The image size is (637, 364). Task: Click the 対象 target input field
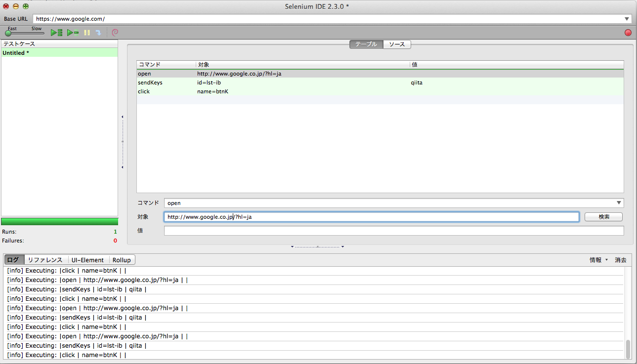(x=372, y=217)
